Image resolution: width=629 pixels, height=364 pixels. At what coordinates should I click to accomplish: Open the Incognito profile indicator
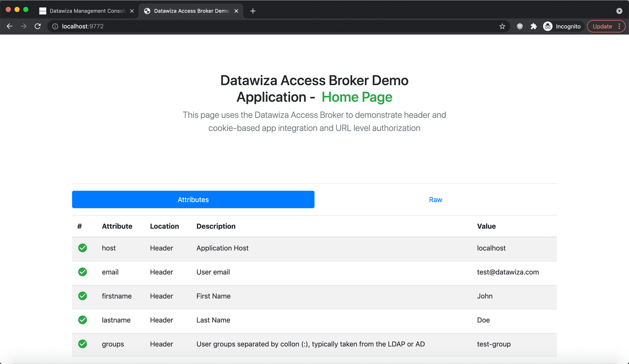562,26
